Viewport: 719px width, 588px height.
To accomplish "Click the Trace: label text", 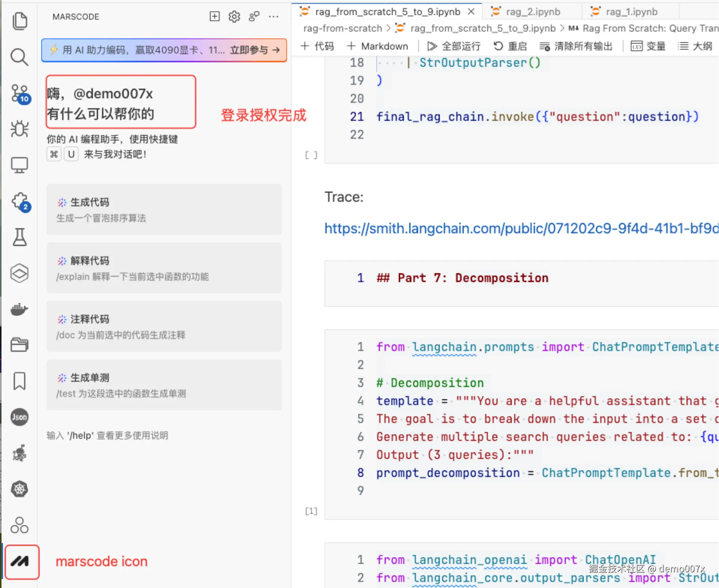I will pyautogui.click(x=344, y=197).
